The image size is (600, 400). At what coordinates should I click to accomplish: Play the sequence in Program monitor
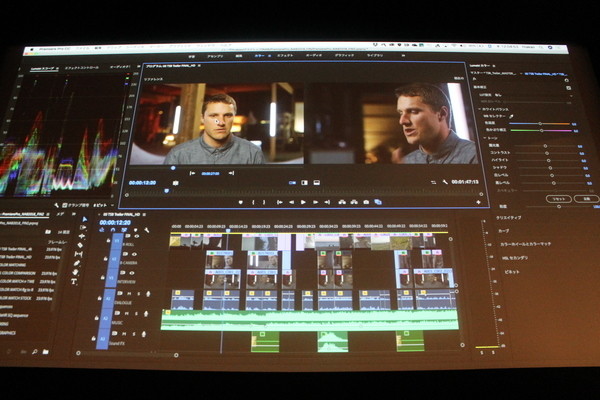pos(303,202)
